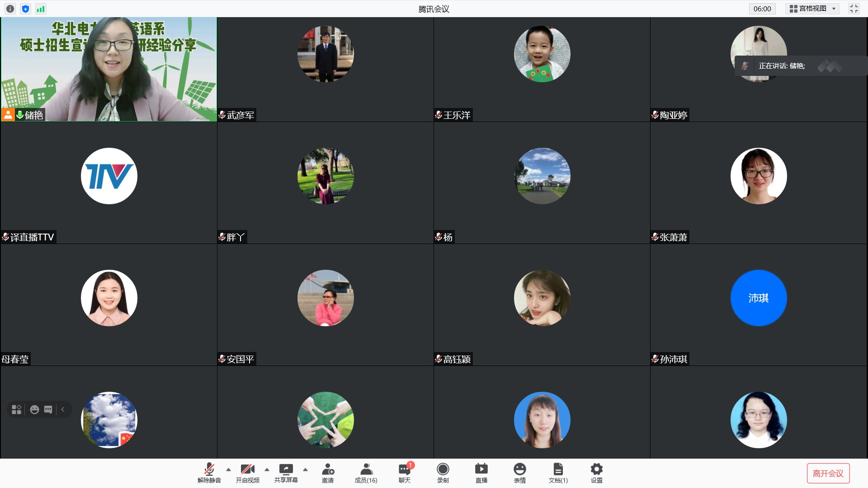Click the 06:00 meeting timer
868x488 pixels.
click(762, 9)
